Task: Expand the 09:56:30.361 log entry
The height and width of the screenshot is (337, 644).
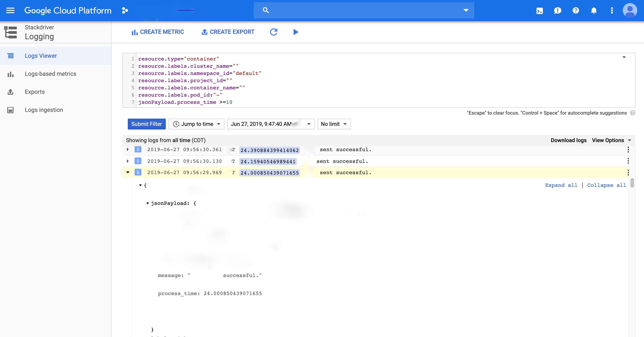Action: (x=128, y=149)
